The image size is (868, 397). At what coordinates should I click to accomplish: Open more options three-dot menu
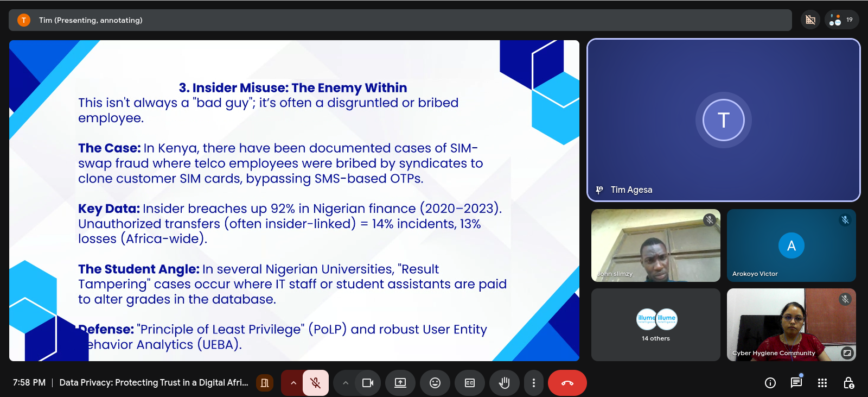(x=534, y=383)
